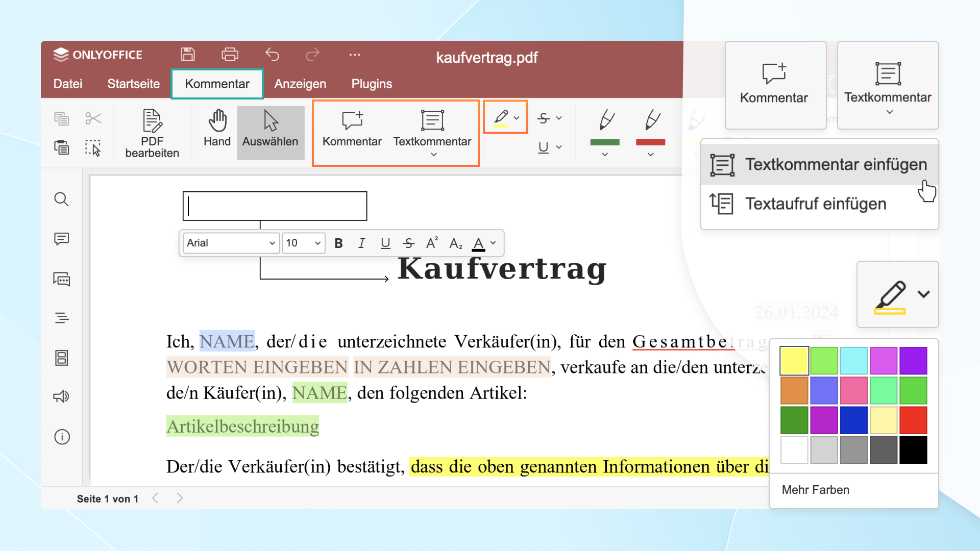980x551 pixels.
Task: Open the Arial font name dropdown
Action: tap(272, 243)
